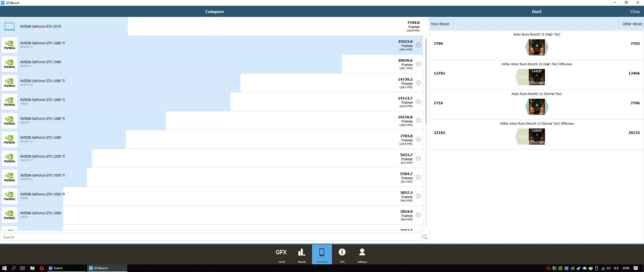Open the Steam tray icon

578,268
